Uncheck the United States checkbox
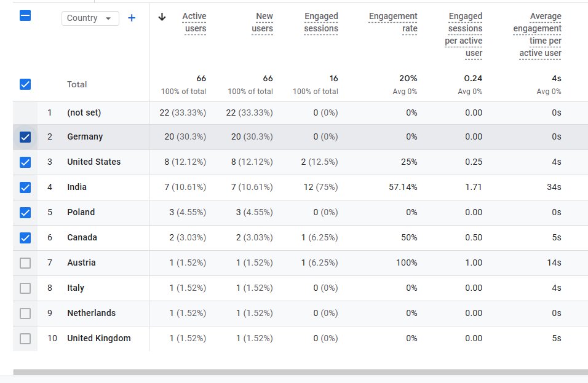Screen dimensions: 588x383 [x=25, y=162]
